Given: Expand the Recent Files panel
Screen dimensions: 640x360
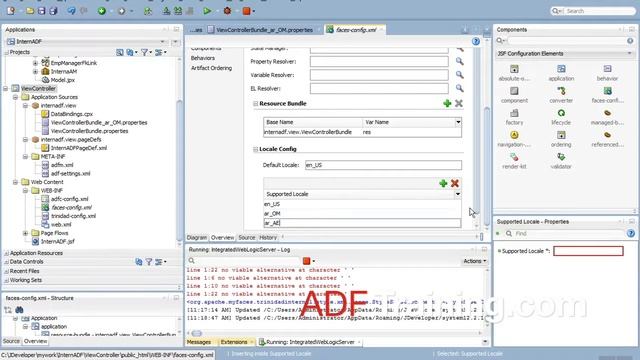Looking at the screenshot, I should (x=6, y=271).
